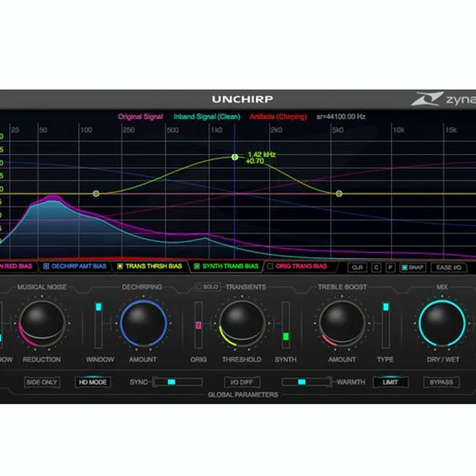Toggle the EASE I/O button
The height and width of the screenshot is (476, 476).
tap(449, 268)
